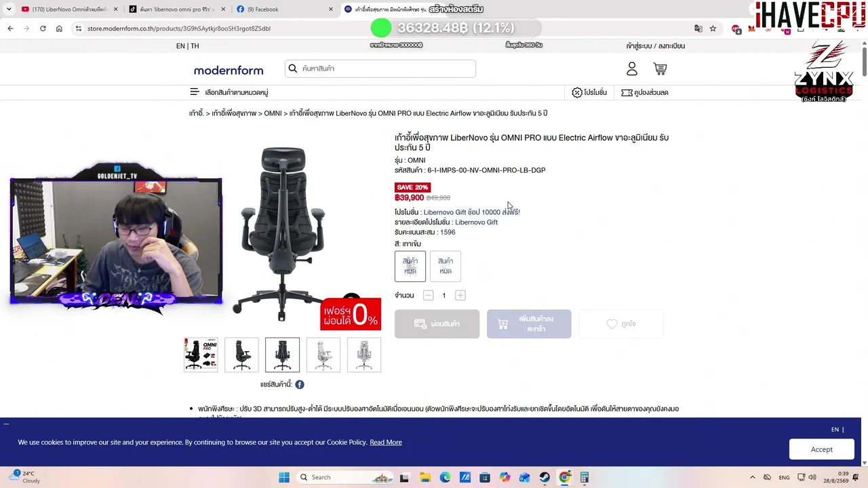Click the product search input field
This screenshot has width=868, height=488.
coord(380,68)
